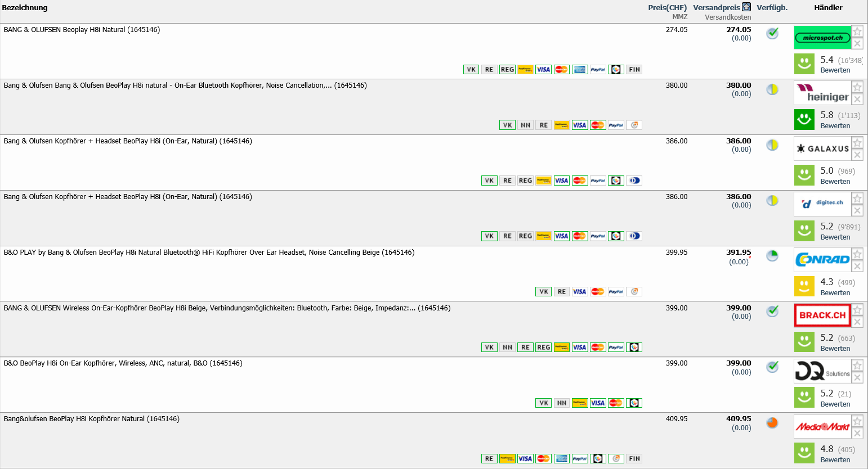Image resolution: width=868 pixels, height=469 pixels.
Task: Click Bewerten link under microspot.ch rating
Action: [x=835, y=70]
